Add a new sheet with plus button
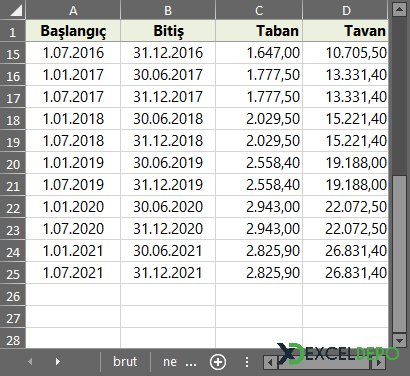The image size is (410, 376). [x=218, y=362]
